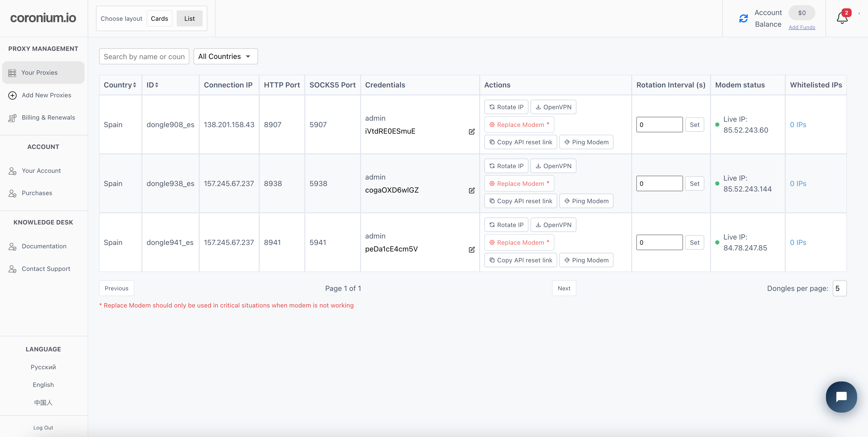The image size is (868, 437).
Task: Click the notifications bell icon
Action: click(x=842, y=18)
